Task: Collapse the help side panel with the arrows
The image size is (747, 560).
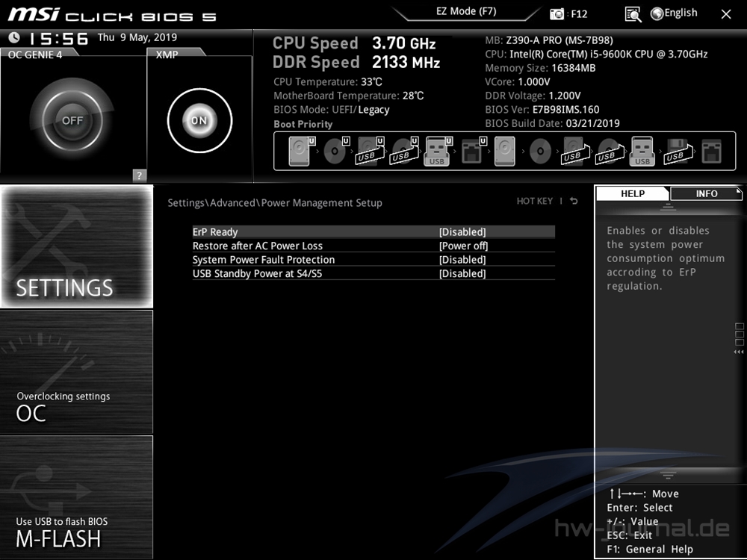Action: pyautogui.click(x=739, y=352)
